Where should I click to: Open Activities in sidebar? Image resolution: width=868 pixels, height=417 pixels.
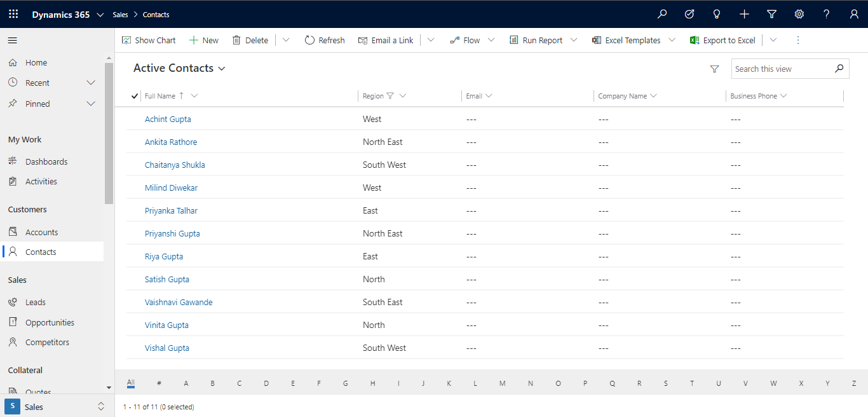41,181
